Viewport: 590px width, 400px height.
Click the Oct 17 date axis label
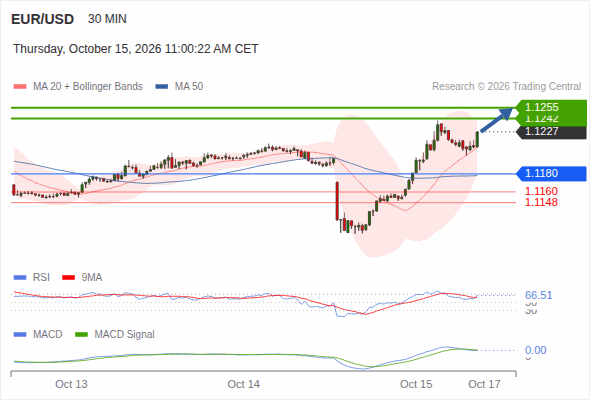click(484, 384)
